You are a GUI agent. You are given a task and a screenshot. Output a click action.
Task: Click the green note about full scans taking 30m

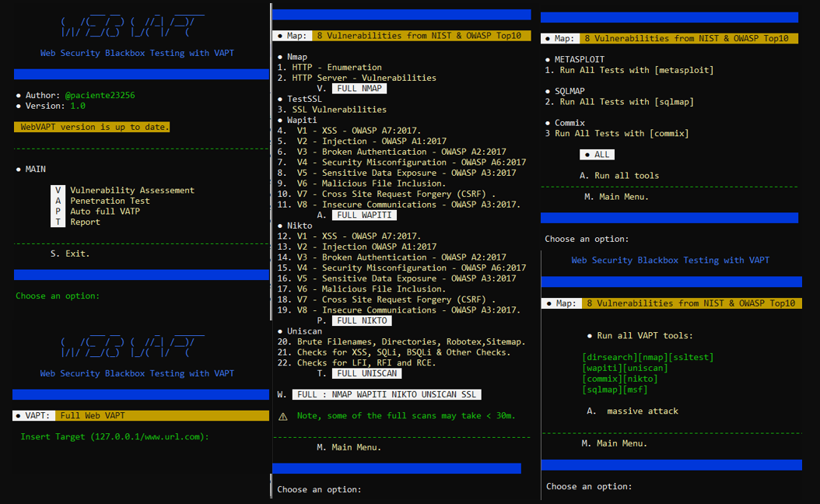click(406, 415)
